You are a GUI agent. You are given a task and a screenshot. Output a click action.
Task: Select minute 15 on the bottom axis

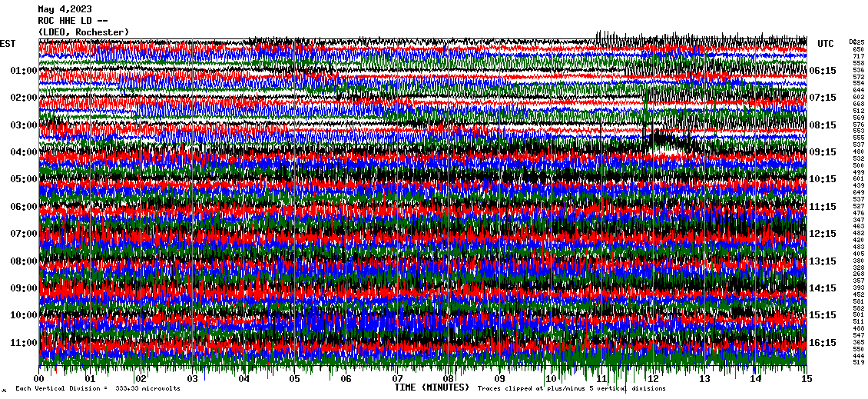(806, 379)
